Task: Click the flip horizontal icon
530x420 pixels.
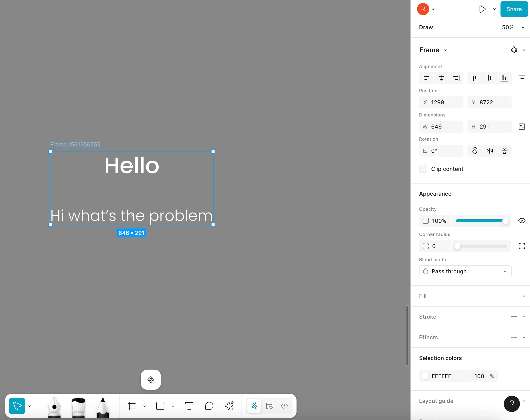Action: (x=489, y=151)
